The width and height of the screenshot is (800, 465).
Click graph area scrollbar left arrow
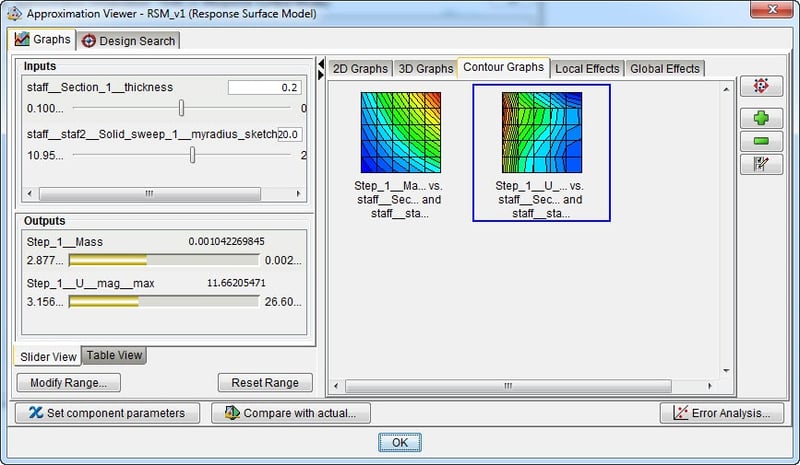(336, 386)
